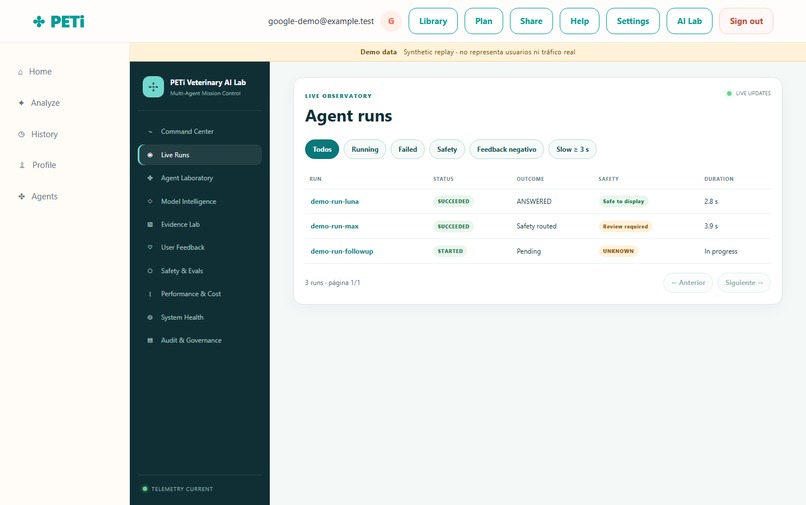Open Audit & Governance in lab menu
Screen dimensions: 806x505
200,340
